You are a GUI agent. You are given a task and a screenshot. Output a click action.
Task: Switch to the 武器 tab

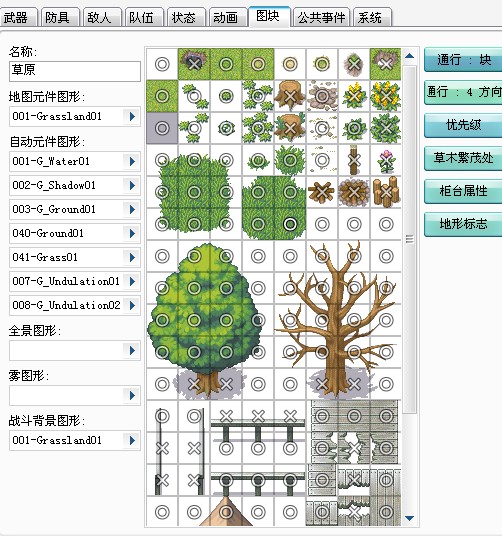tap(18, 17)
